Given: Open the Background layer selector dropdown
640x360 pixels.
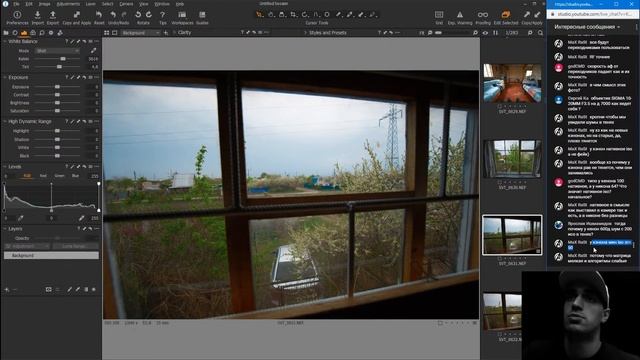Looking at the screenshot, I should point(140,33).
